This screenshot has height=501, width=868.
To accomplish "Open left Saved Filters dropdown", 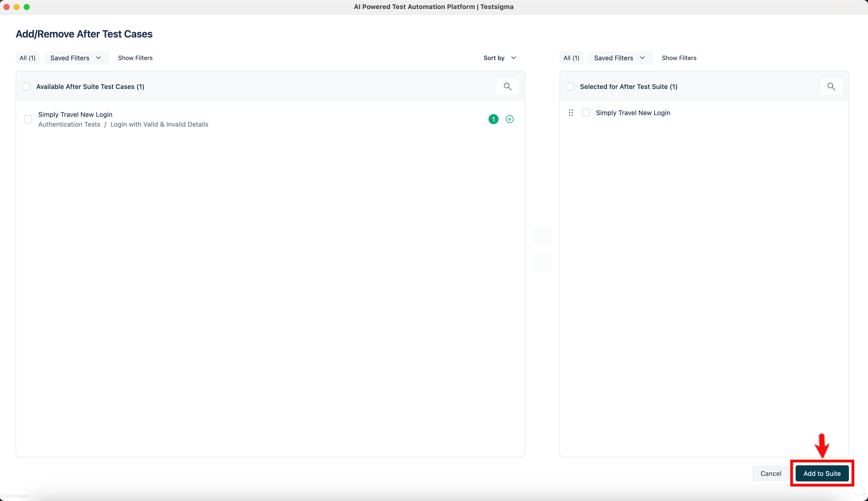I will (76, 58).
